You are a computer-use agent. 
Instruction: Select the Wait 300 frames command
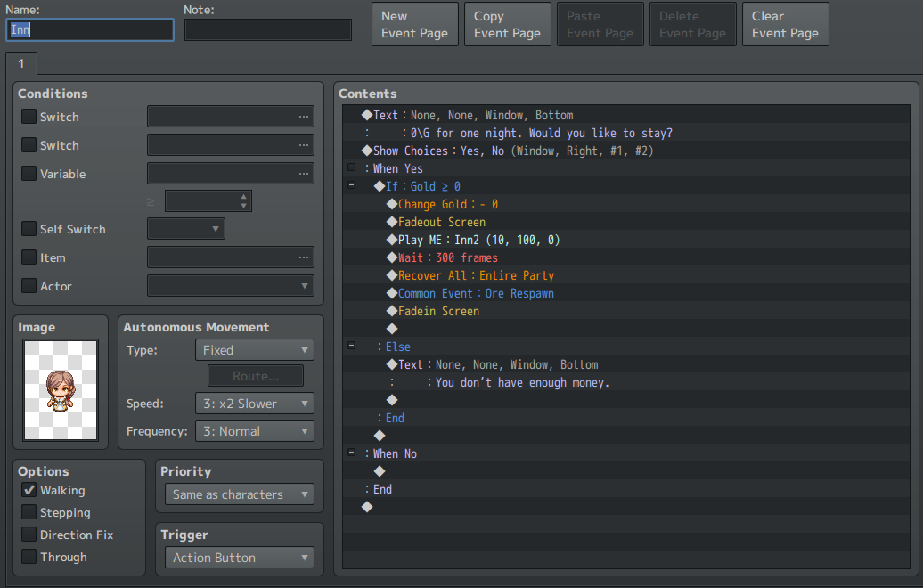[x=626, y=257]
